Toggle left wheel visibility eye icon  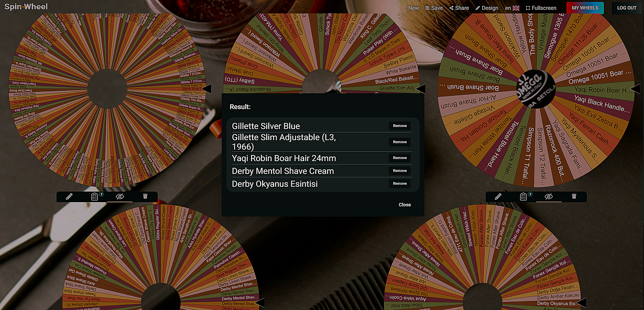pos(120,197)
